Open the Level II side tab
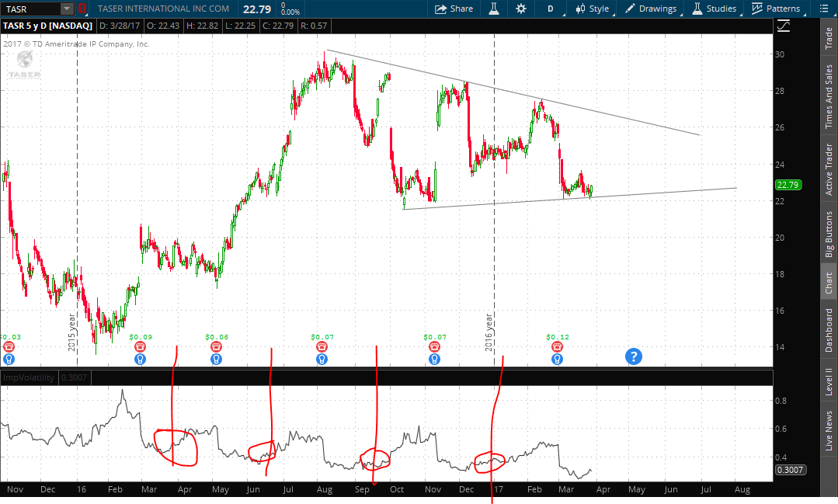 tap(829, 381)
